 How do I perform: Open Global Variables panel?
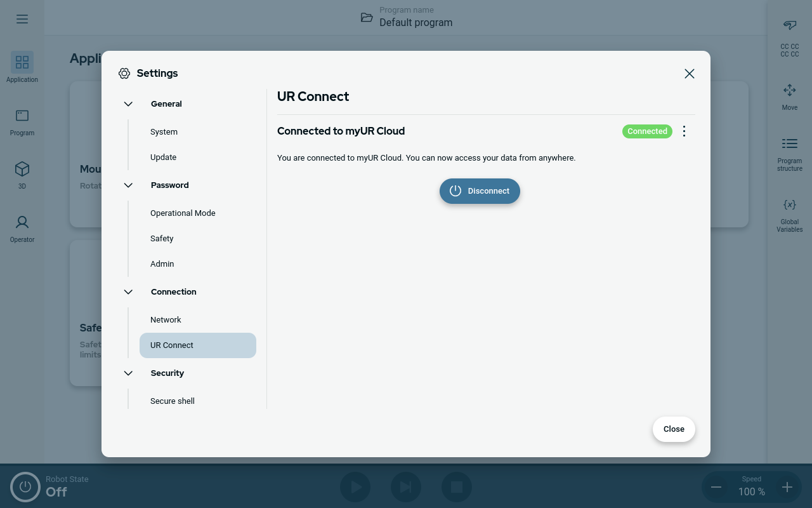[x=789, y=205]
